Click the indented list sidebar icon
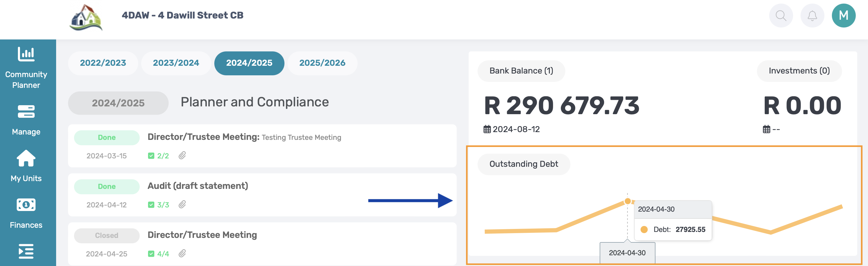This screenshot has height=266, width=868. 26,251
